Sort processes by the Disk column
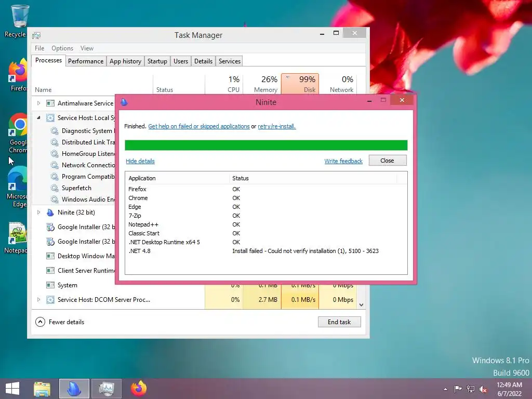The height and width of the screenshot is (399, 532). 300,84
